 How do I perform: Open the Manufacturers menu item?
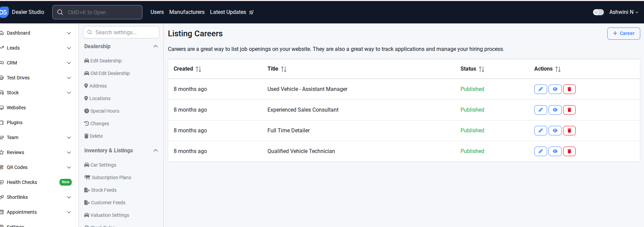pos(187,12)
